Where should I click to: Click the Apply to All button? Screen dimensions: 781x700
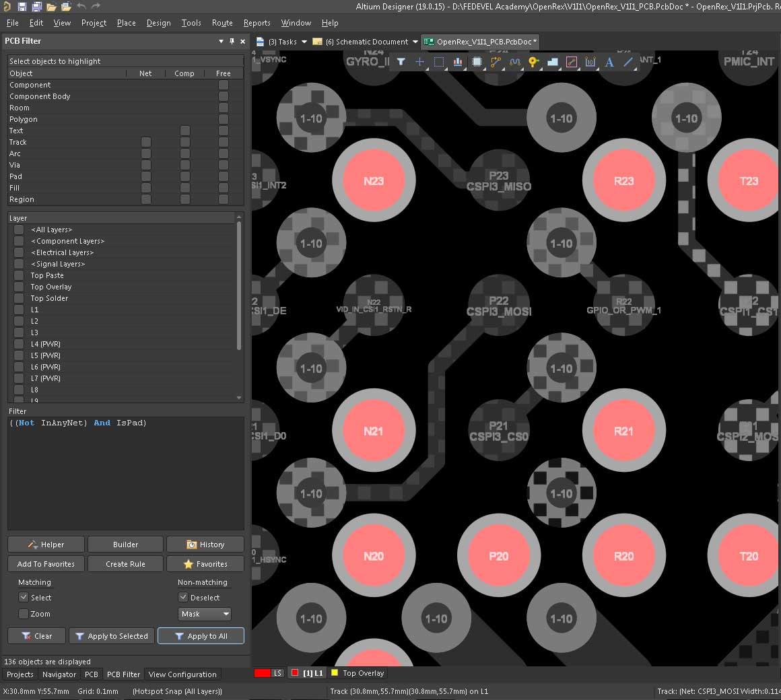tap(201, 636)
